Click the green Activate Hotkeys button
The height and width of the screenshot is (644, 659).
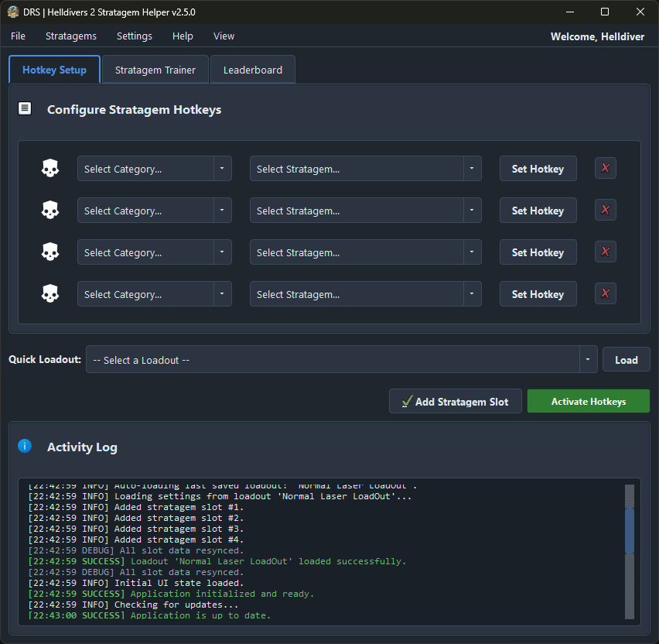[589, 401]
